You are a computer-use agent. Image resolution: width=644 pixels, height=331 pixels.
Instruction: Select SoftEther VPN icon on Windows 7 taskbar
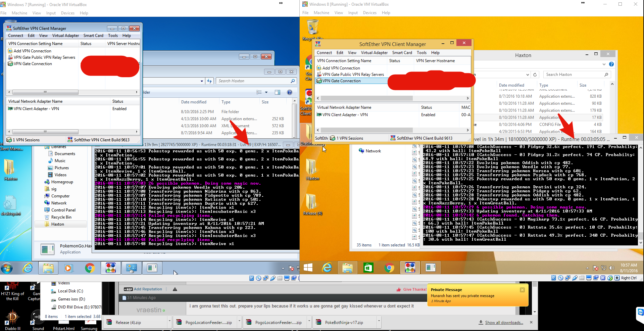[111, 268]
